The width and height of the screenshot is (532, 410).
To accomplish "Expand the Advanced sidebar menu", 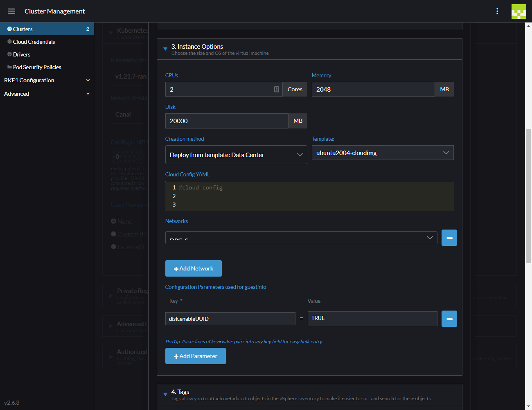I will tap(47, 94).
